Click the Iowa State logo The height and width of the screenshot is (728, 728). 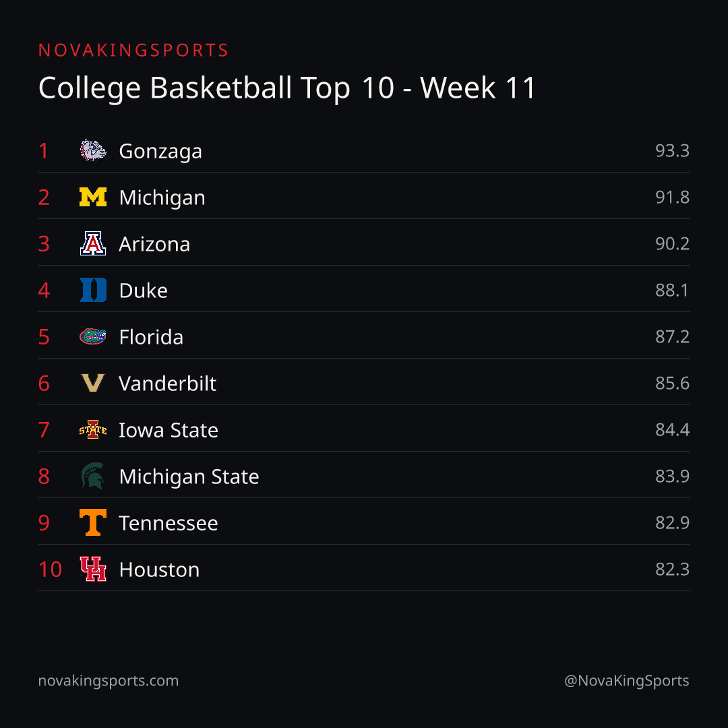pyautogui.click(x=93, y=429)
